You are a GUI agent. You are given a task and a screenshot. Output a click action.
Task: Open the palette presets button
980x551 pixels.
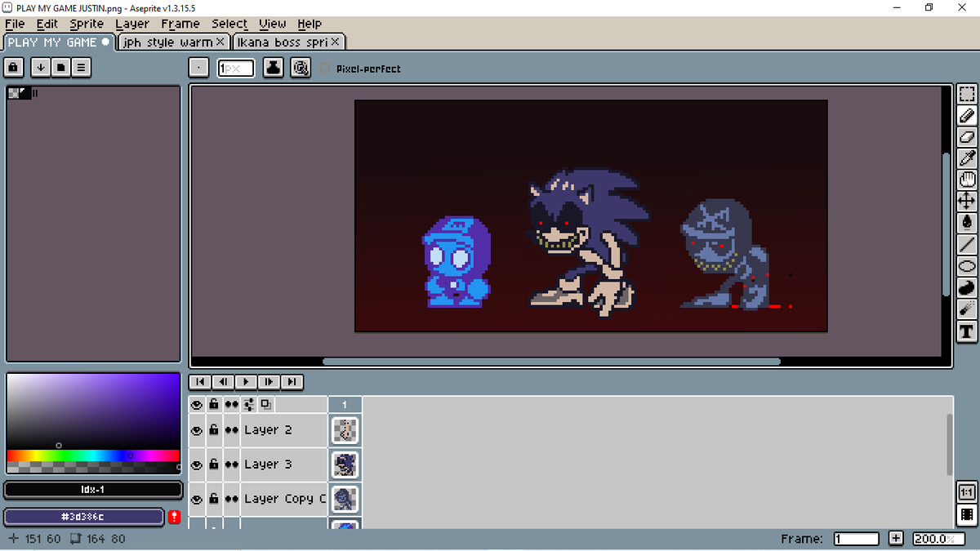point(60,68)
